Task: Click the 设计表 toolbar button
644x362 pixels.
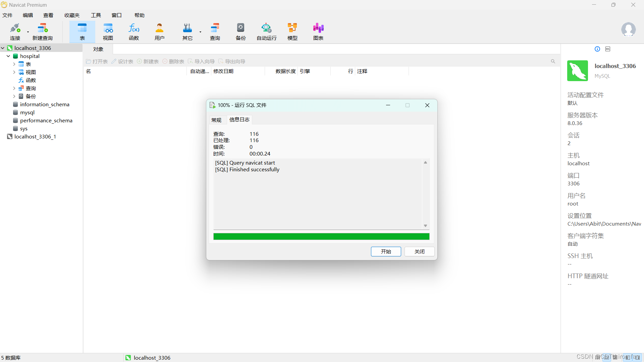Action: coord(122,61)
